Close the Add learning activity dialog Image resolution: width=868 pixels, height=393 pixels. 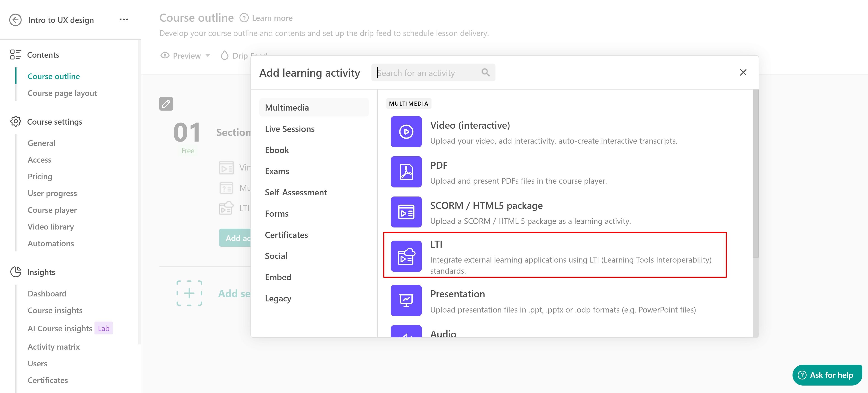[x=743, y=72]
